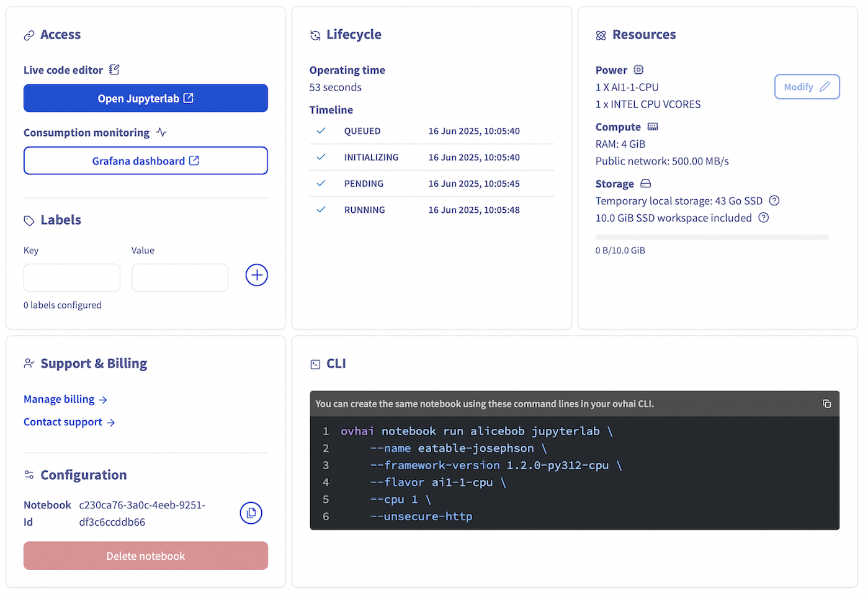
Task: Modify the Power resources
Action: [807, 86]
